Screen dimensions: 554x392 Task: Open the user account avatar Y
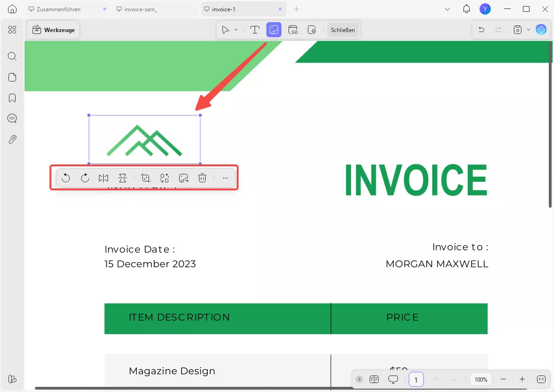[x=485, y=9]
